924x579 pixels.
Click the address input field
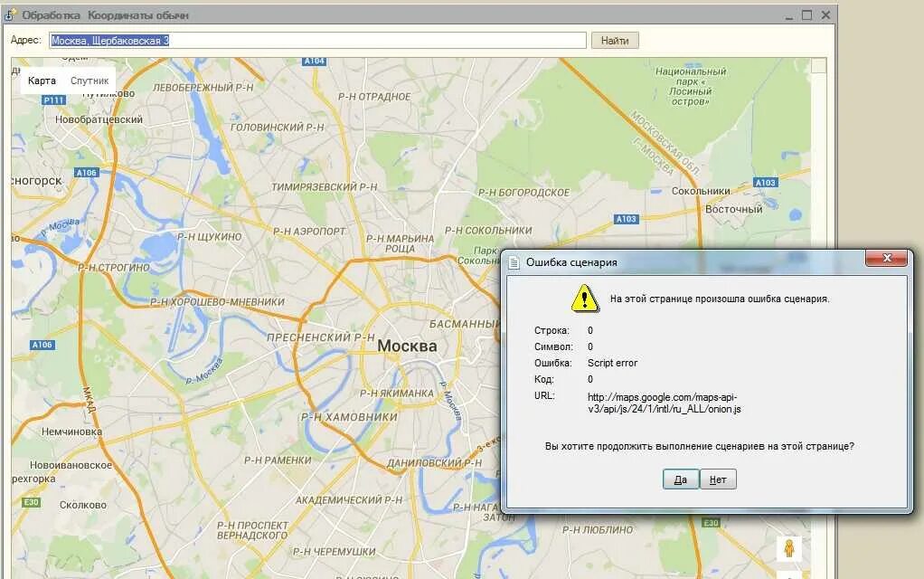(317, 40)
